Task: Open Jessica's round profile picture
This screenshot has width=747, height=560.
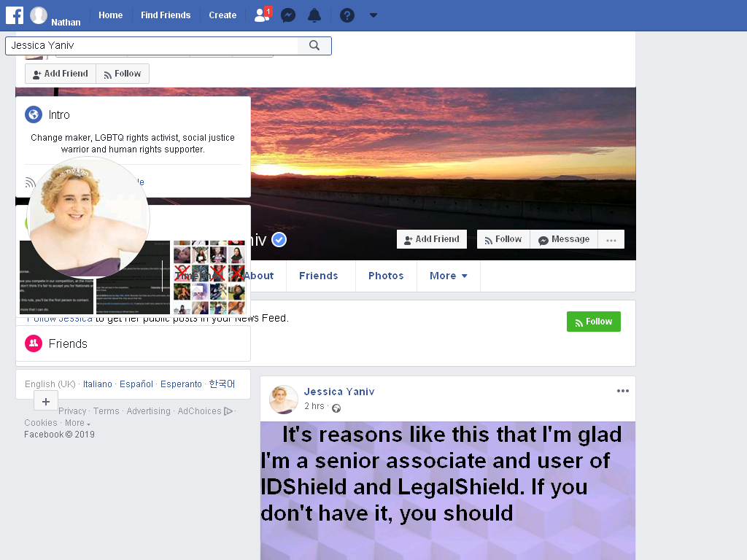Action: point(88,217)
